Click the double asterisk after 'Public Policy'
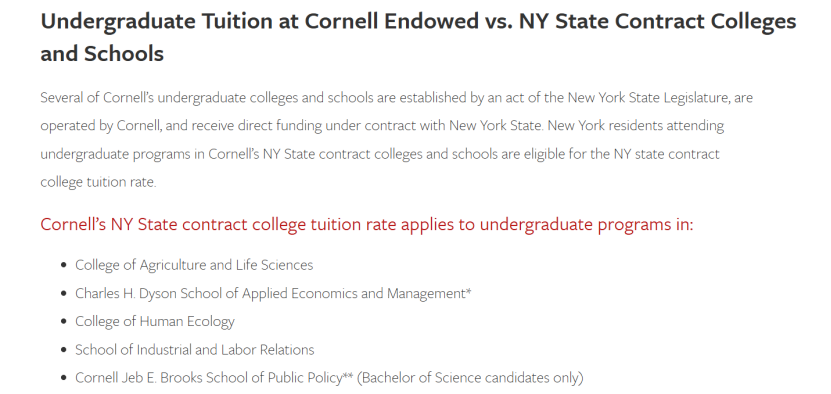Screen dimensions: 831x394 point(348,376)
